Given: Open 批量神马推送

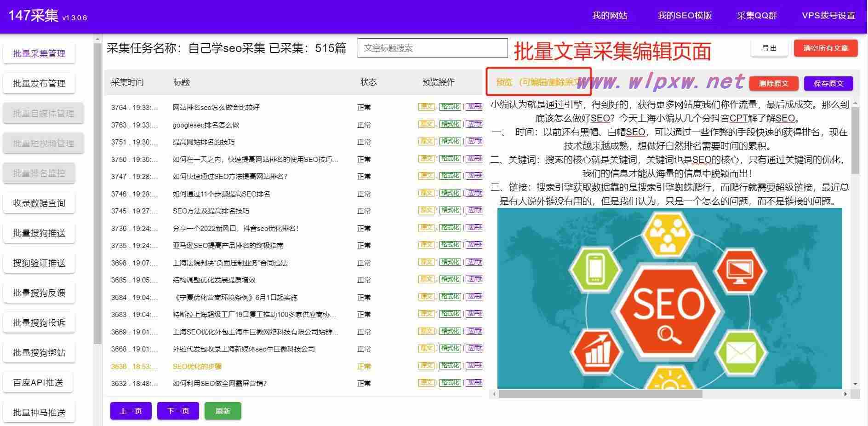Looking at the screenshot, I should coord(39,412).
